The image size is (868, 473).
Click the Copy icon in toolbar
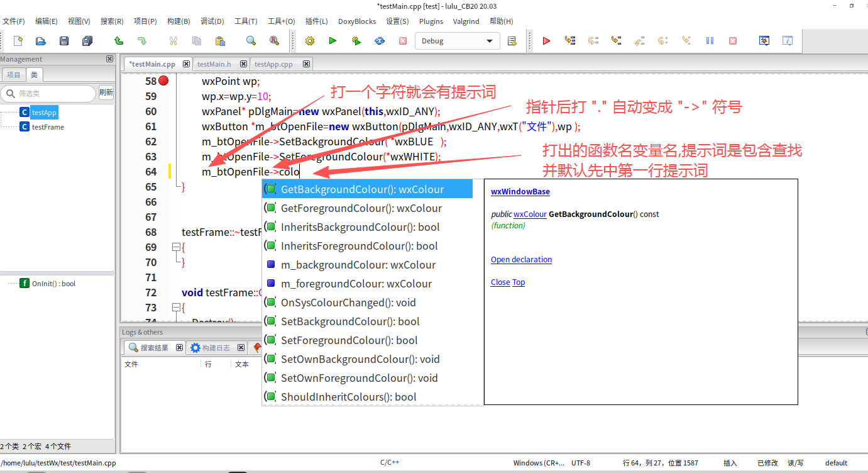click(x=197, y=41)
